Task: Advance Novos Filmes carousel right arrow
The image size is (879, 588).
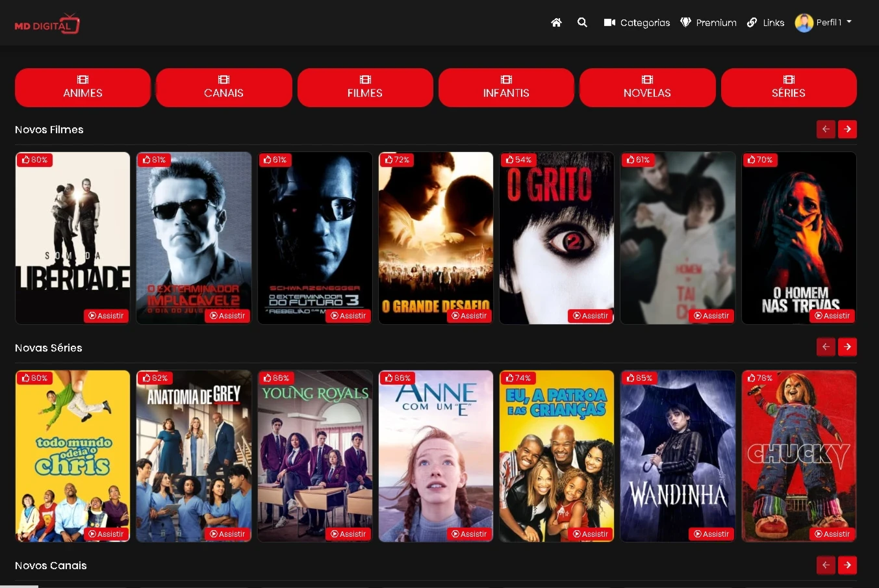Action: 847,129
